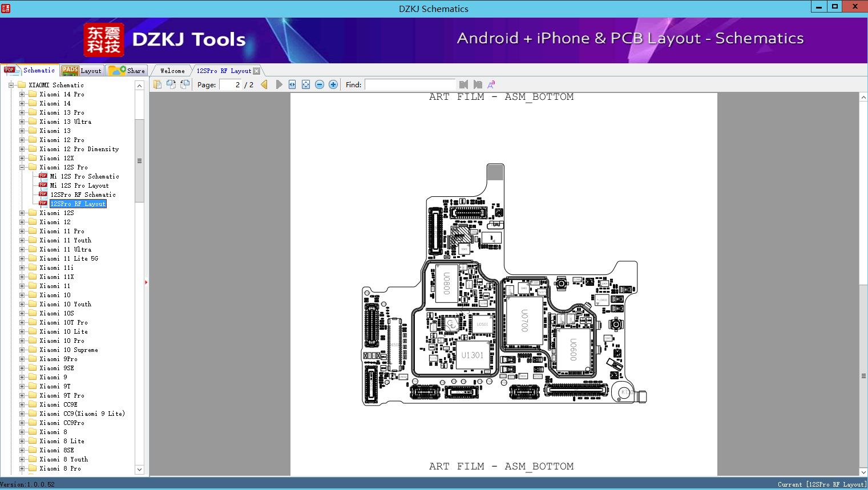This screenshot has width=868, height=490.
Task: Select the Xiaomi 9SE folder
Action: click(56, 368)
